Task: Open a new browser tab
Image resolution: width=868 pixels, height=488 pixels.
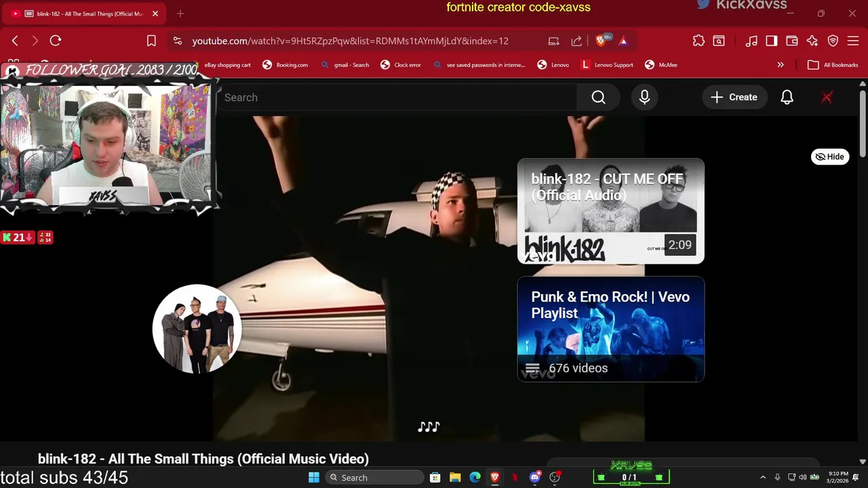Action: (180, 14)
